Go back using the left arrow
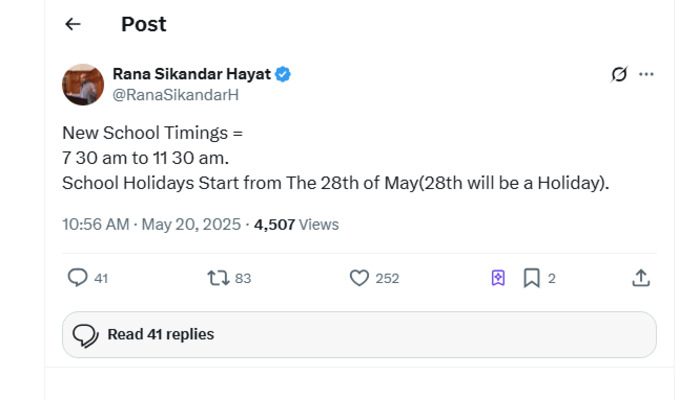700x400 pixels. (73, 24)
